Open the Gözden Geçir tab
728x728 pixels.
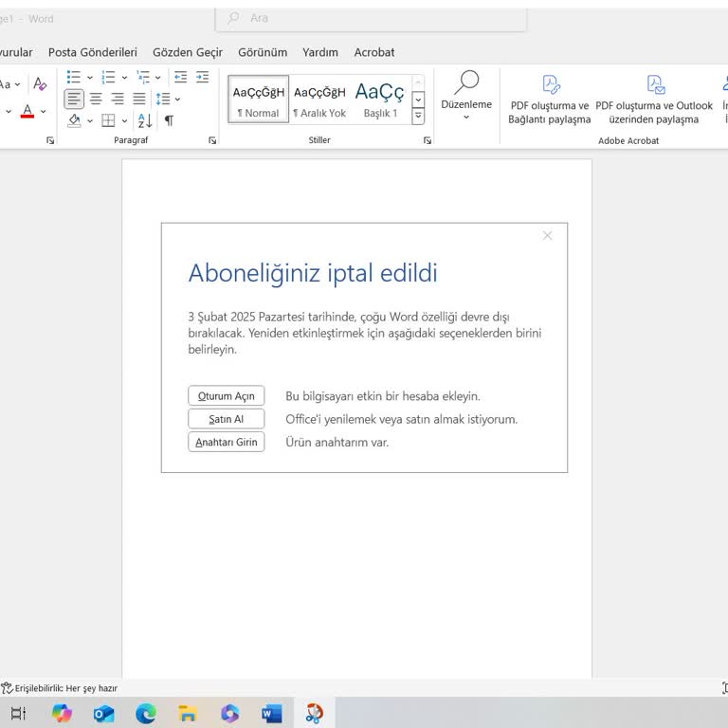188,52
